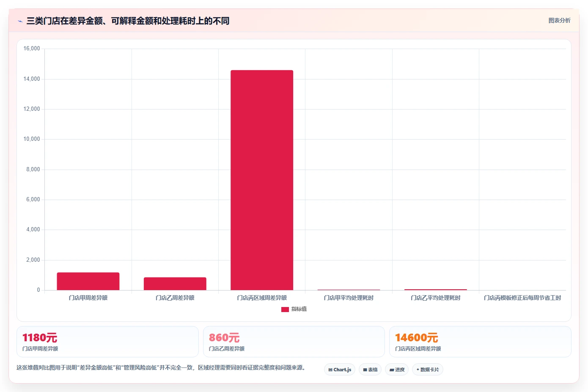Click the 门店甲周差异额 axis label
Image resolution: width=588 pixels, height=392 pixels.
(x=88, y=298)
